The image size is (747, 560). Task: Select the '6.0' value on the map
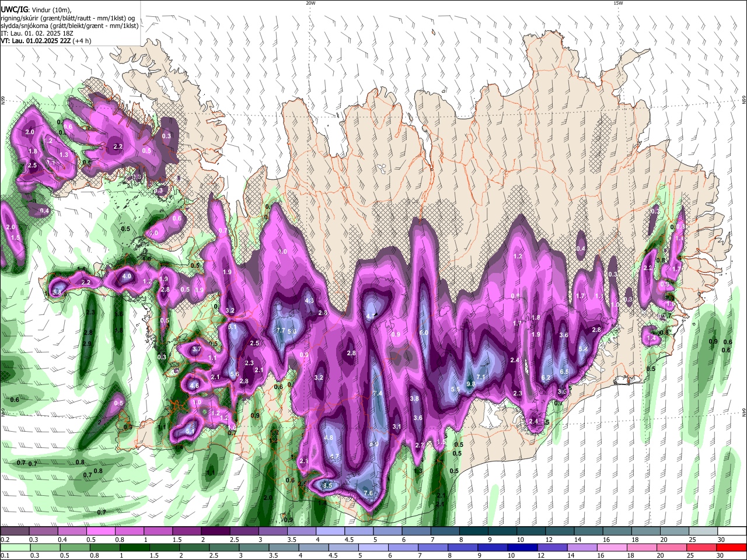(x=424, y=332)
